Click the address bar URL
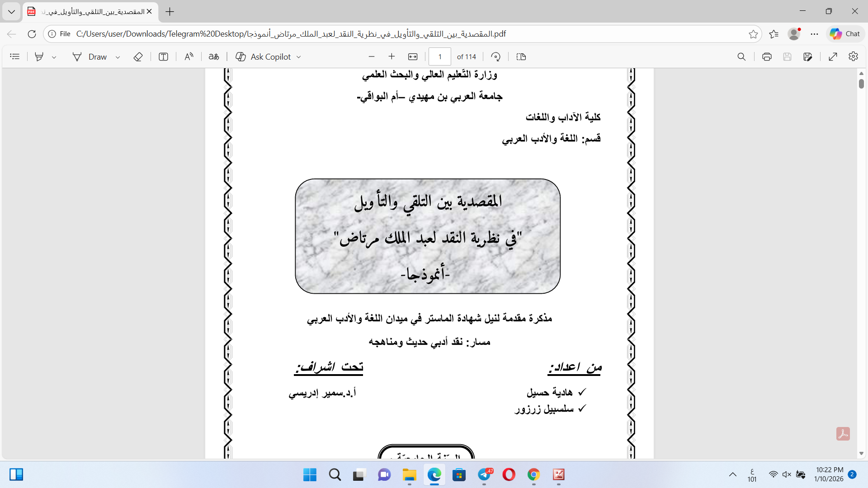Screen dimensions: 868x488 point(291,34)
